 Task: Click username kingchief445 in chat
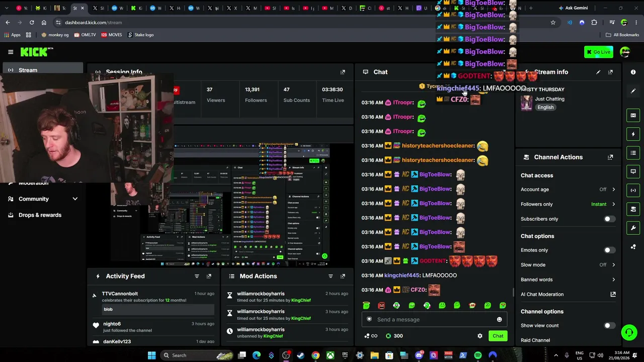coord(402,276)
